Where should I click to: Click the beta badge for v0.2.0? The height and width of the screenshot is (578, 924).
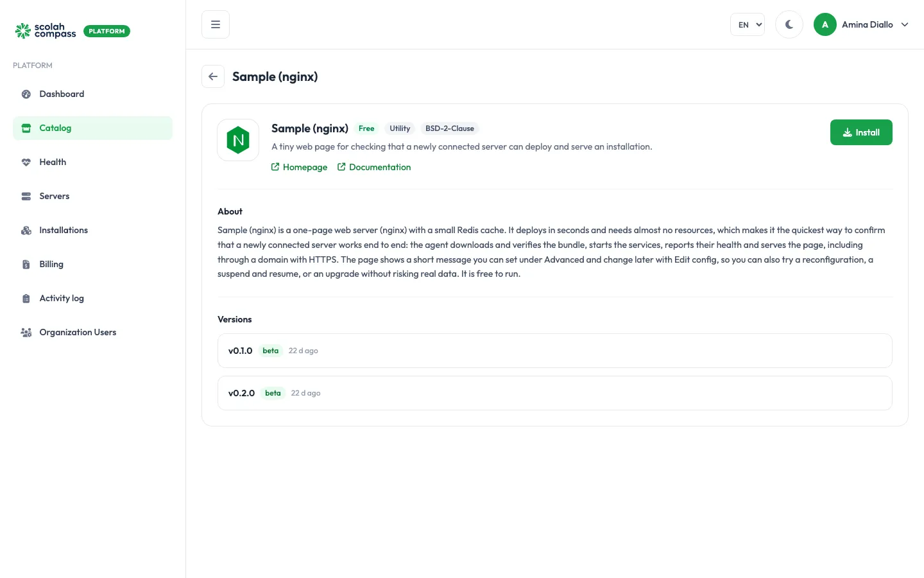(273, 393)
